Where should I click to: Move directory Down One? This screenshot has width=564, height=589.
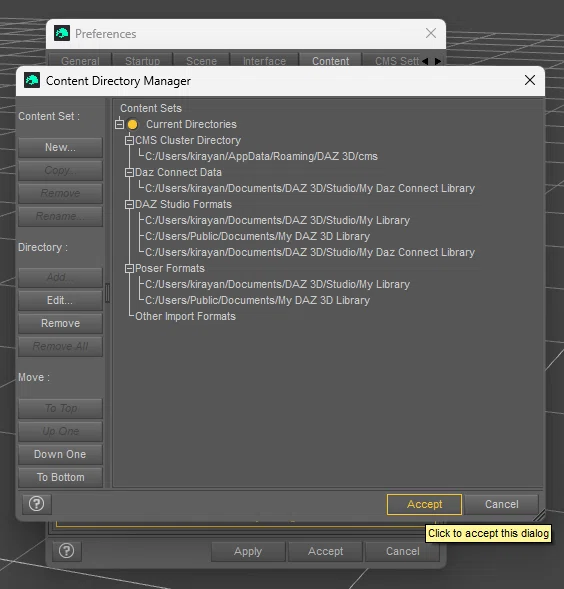click(60, 454)
